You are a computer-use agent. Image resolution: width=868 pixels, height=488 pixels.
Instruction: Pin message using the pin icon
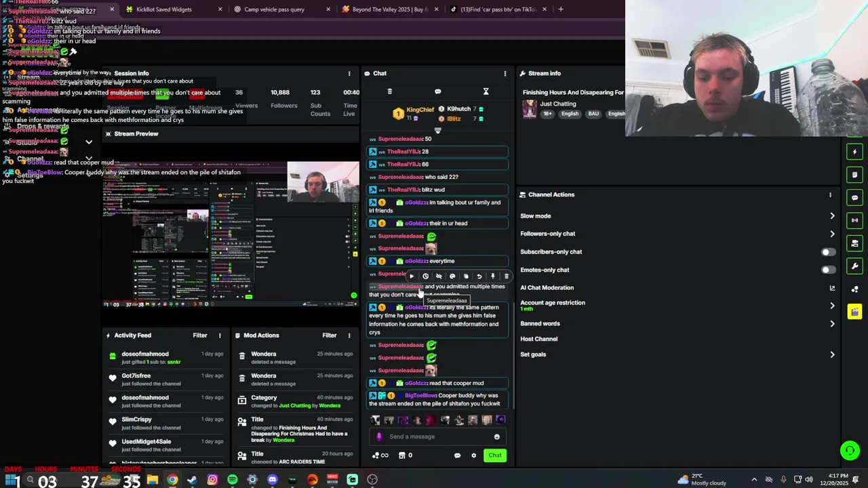(493, 277)
